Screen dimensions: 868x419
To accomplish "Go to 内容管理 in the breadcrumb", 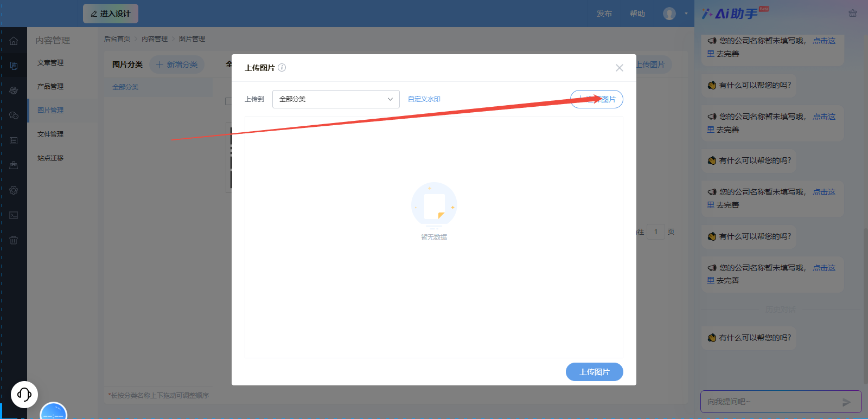I will tap(155, 39).
